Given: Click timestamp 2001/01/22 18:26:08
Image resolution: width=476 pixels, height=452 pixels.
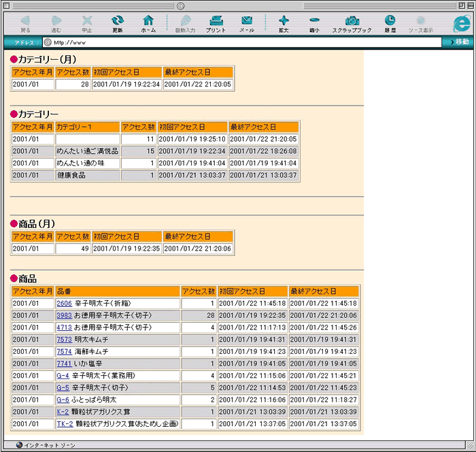Looking at the screenshot, I should 264,151.
